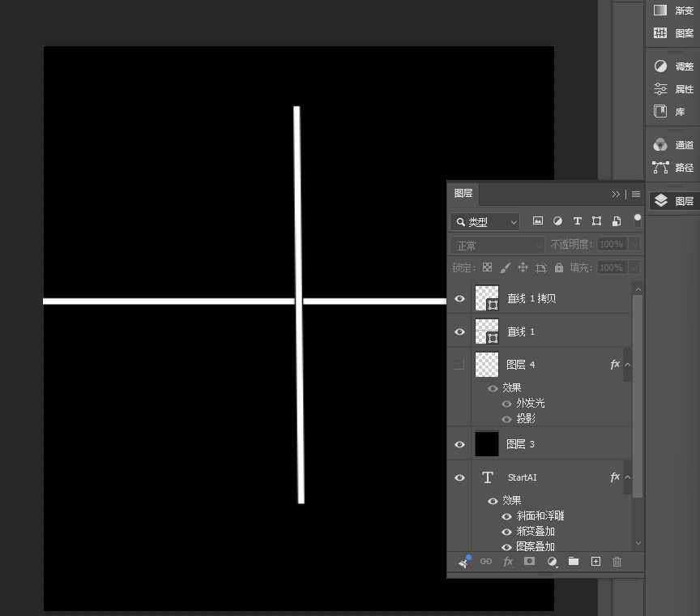Viewport: 700px width, 616px height.
Task: Open the 属性 properties panel in dock
Action: 673,89
